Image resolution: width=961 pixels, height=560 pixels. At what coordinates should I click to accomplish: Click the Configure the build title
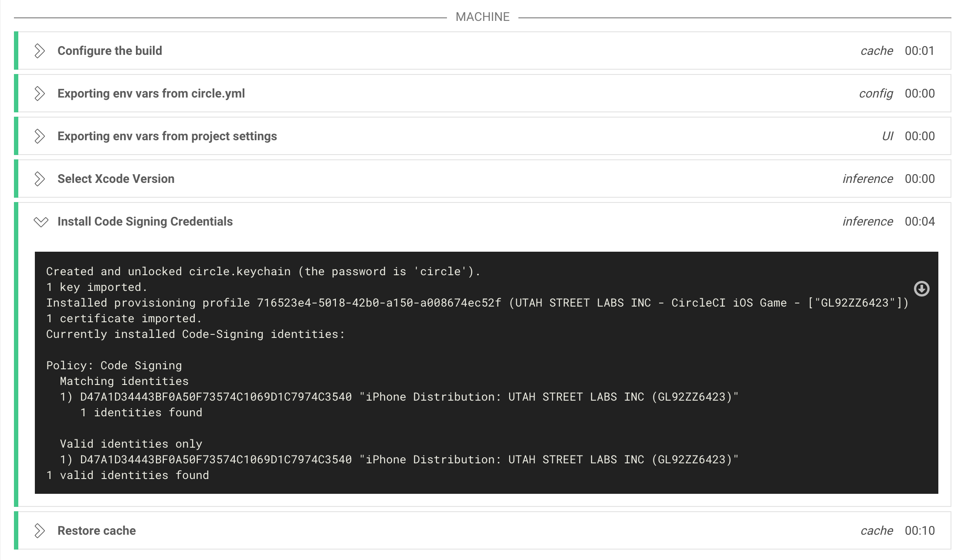point(110,51)
